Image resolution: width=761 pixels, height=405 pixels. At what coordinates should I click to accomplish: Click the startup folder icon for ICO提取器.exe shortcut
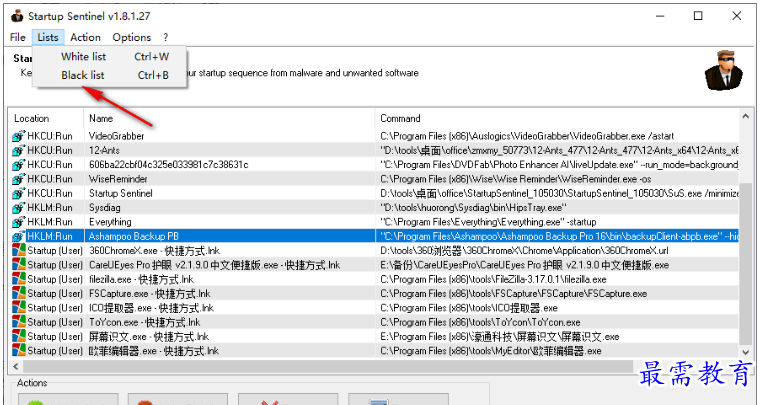tap(18, 308)
